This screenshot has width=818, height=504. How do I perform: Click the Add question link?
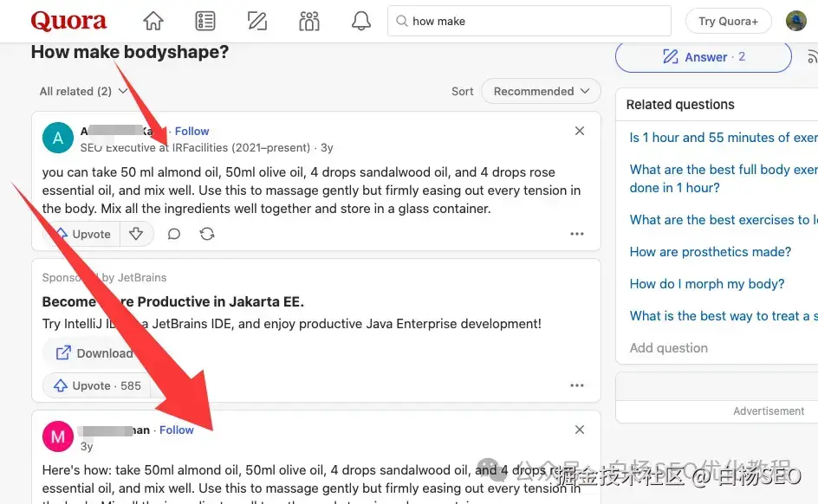(668, 347)
